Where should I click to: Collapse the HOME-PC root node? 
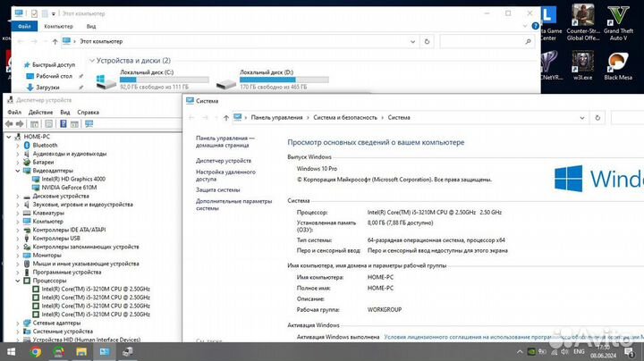coord(9,137)
